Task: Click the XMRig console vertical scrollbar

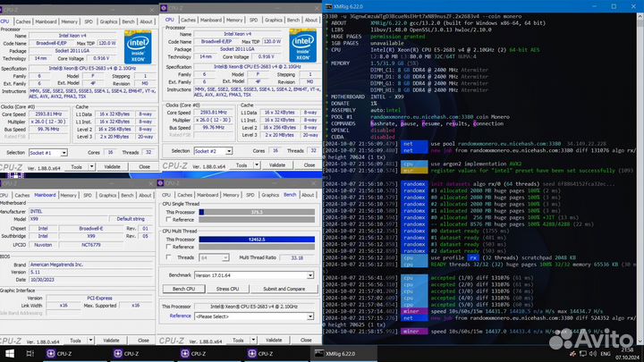Action: [640, 179]
